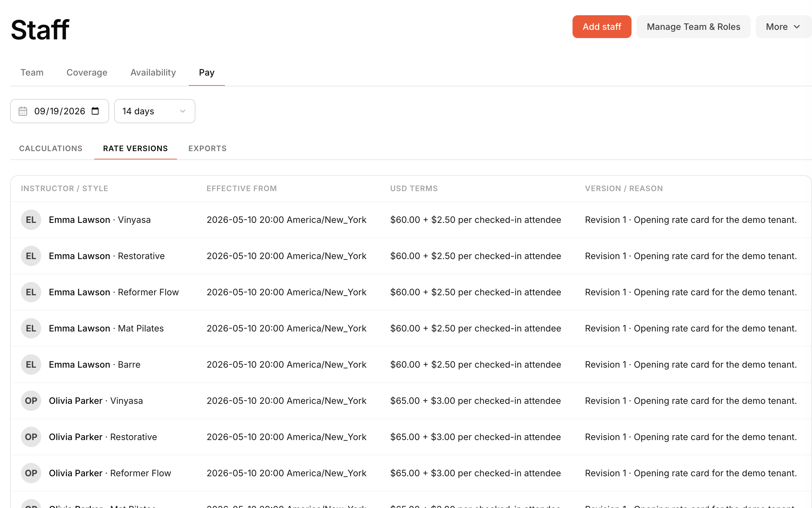Go to the Availability tab

(153, 73)
